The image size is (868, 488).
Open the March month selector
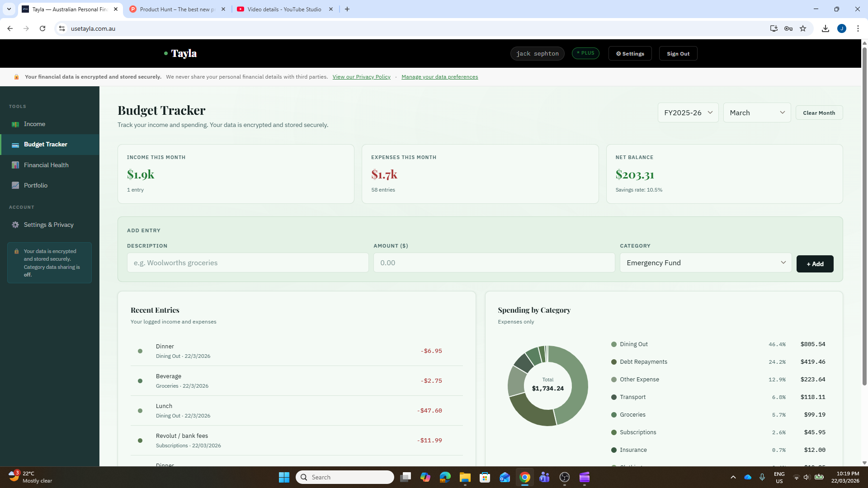[x=756, y=113]
